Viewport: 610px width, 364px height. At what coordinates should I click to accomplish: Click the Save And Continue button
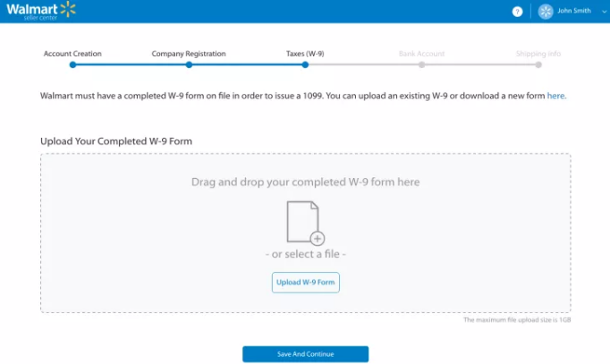(305, 354)
